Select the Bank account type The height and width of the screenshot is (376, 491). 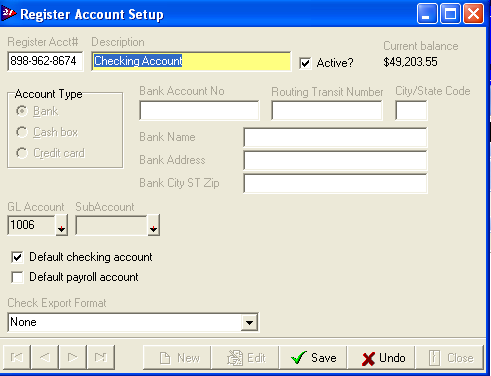coord(22,111)
